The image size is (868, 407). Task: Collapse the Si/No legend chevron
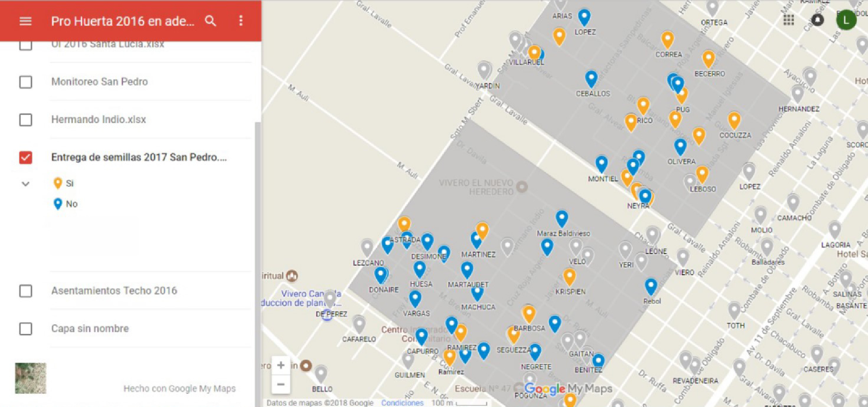26,184
